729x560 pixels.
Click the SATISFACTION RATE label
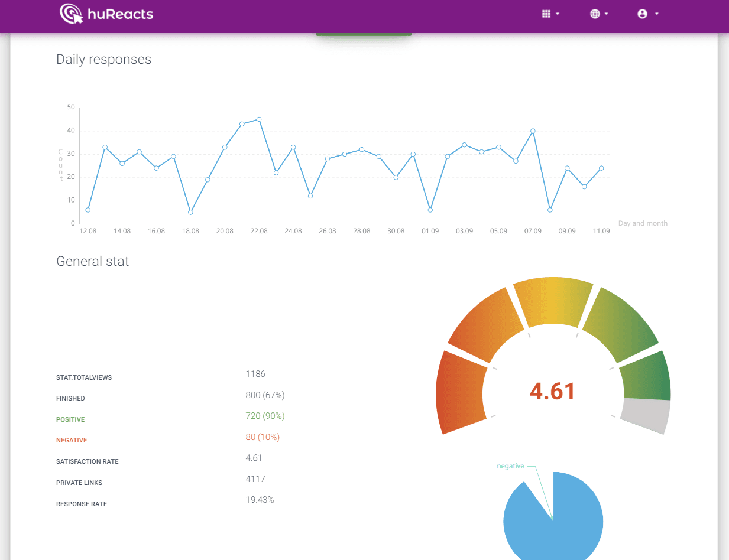(88, 461)
